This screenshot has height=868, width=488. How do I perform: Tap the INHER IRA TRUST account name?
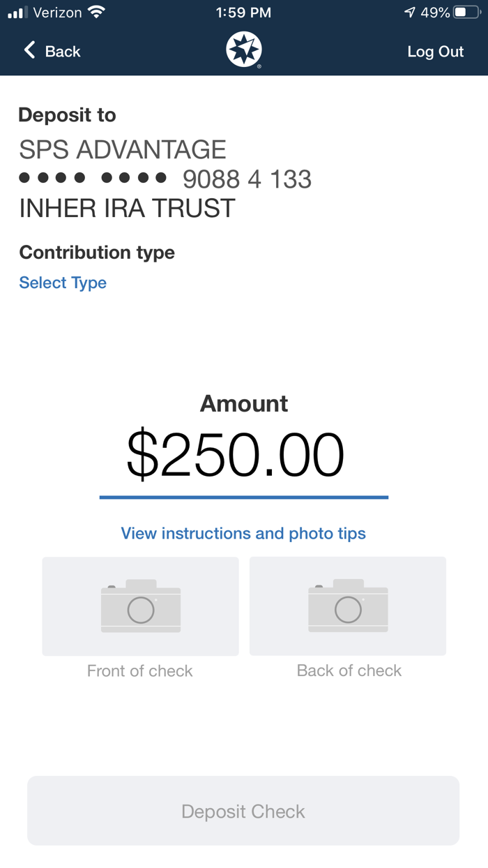127,208
